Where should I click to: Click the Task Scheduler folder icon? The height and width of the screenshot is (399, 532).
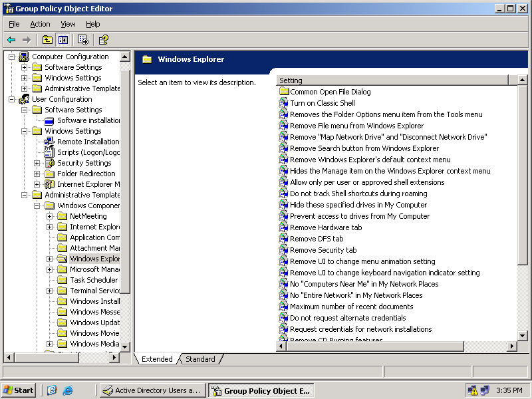(62, 280)
